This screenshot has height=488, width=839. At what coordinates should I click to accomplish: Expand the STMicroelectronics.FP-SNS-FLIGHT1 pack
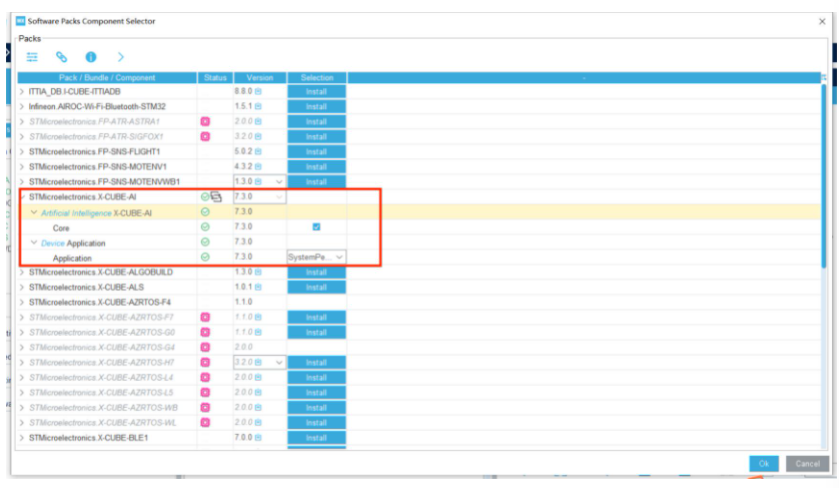(x=22, y=151)
